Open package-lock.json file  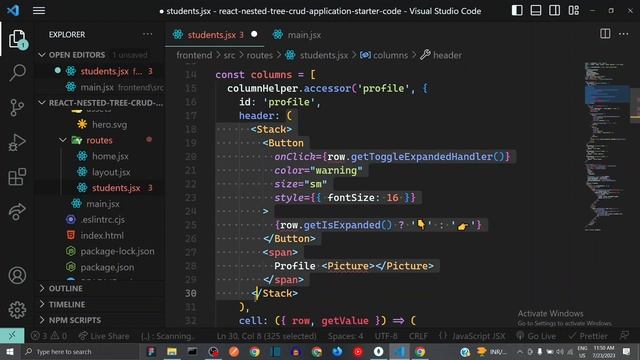pyautogui.click(x=101, y=251)
